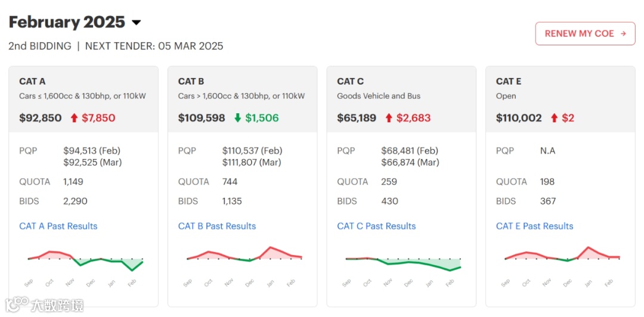
Task: Click the CAT E $110,002 premium price
Action: [519, 118]
